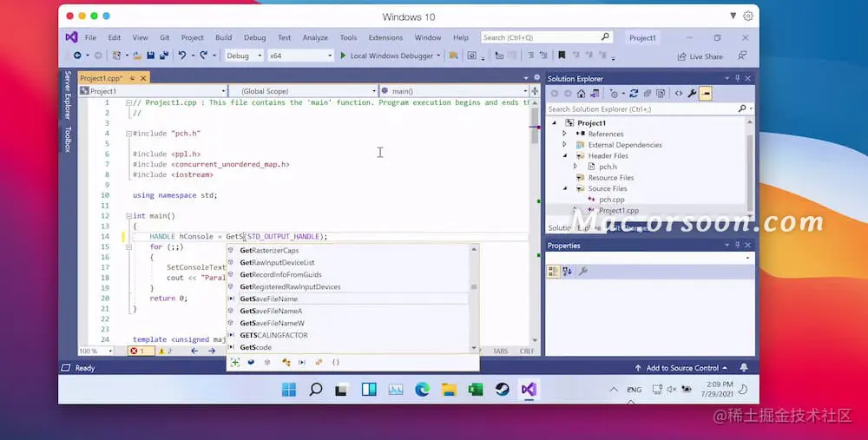868x440 pixels.
Task: Click Sync/refresh icon in Solution Explorer toolbar
Action: click(x=634, y=94)
